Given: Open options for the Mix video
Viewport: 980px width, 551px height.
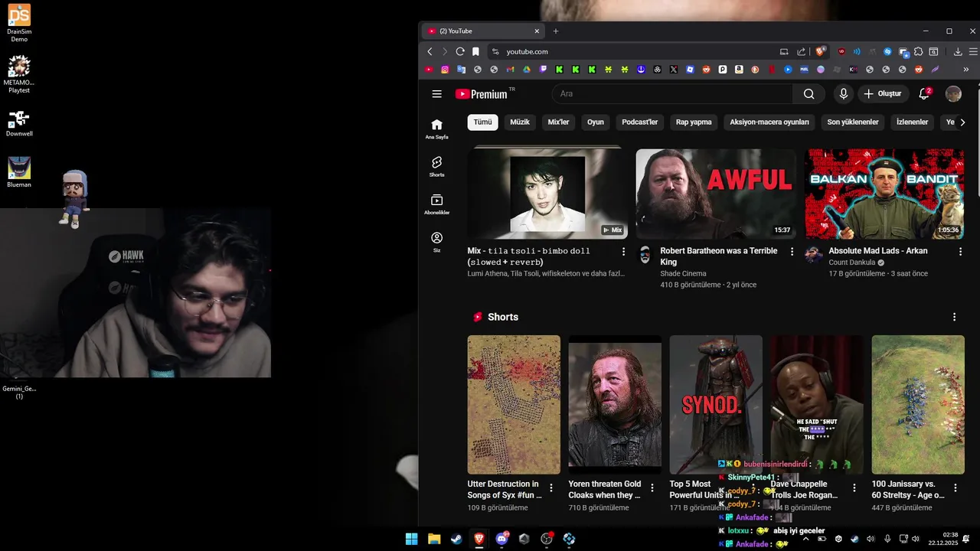Looking at the screenshot, I should coord(623,251).
